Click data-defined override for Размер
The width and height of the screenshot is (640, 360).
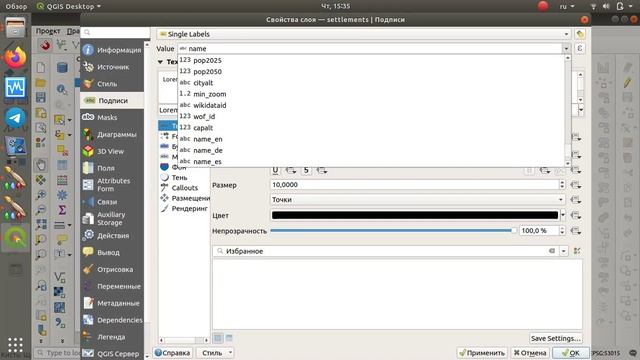576,185
